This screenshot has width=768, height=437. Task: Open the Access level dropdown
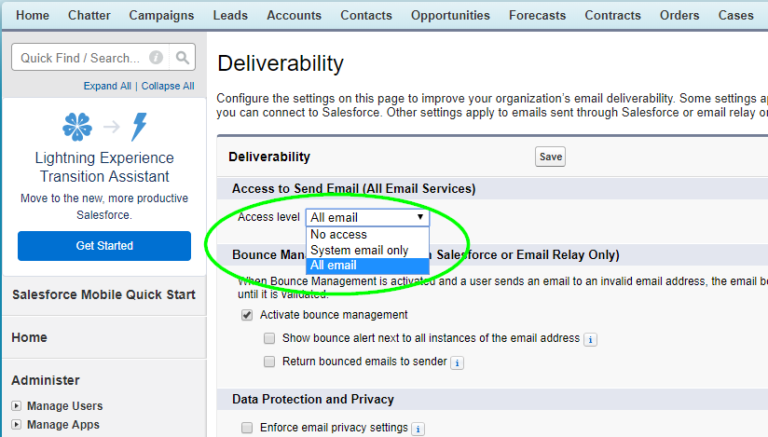click(x=367, y=217)
